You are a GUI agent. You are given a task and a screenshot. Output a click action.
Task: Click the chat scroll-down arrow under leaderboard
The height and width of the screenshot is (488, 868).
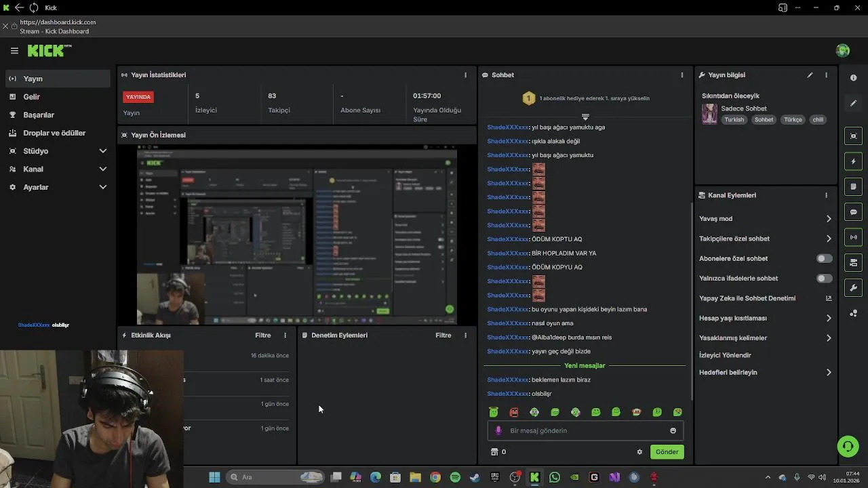[585, 117]
